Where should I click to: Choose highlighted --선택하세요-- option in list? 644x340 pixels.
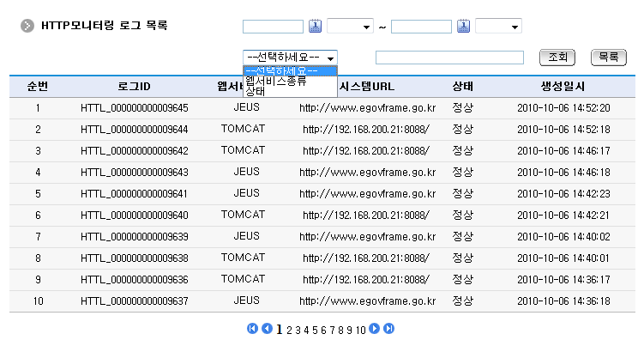click(290, 70)
